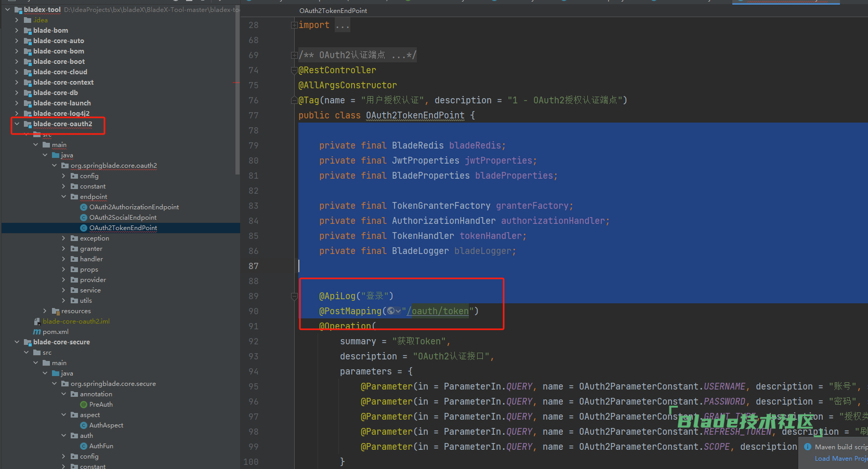Click the blade-bom module folder icon
Screen dimensions: 868x469
click(x=28, y=31)
